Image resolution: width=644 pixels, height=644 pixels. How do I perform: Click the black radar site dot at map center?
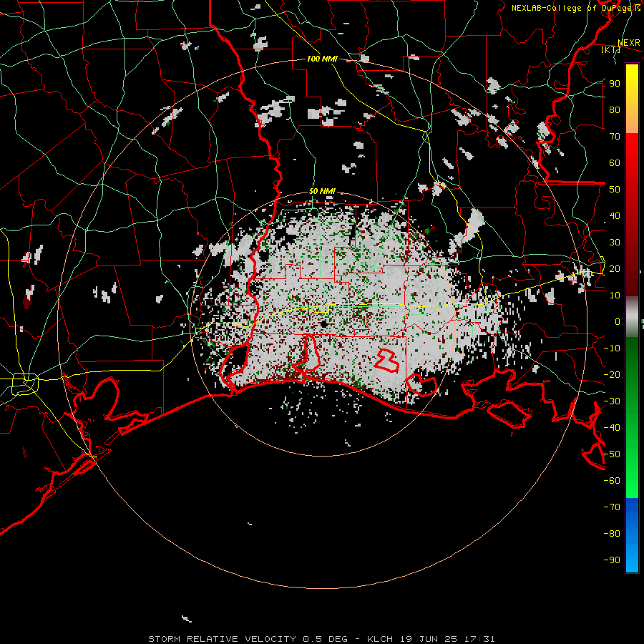323,324
